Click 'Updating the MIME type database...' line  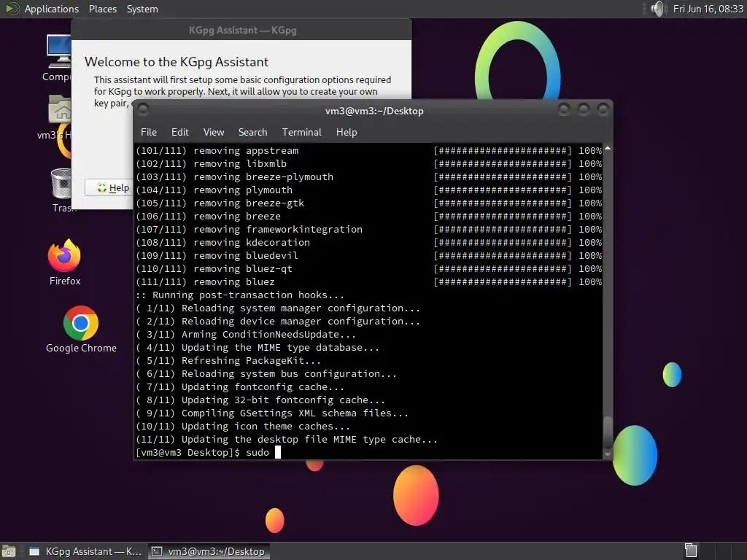[x=258, y=347]
